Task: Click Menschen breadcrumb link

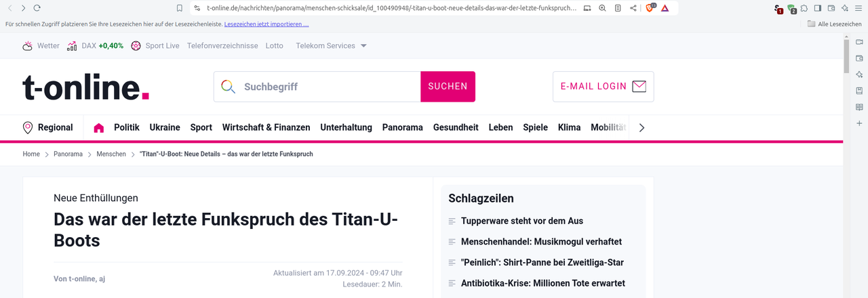Action: 111,154
